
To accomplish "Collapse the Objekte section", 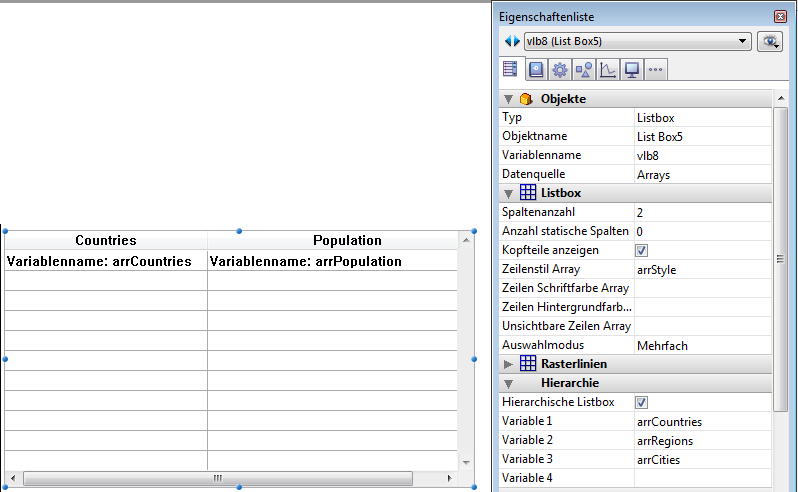I will pyautogui.click(x=509, y=99).
